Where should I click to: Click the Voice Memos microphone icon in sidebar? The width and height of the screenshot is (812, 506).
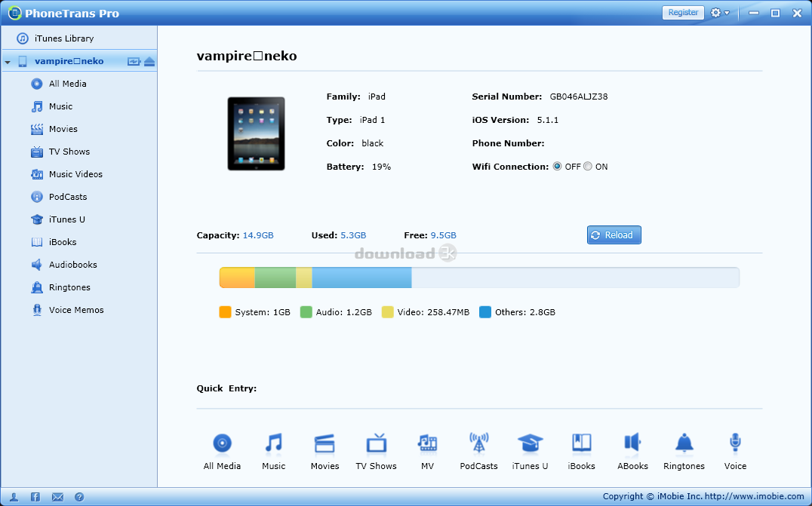coord(37,310)
